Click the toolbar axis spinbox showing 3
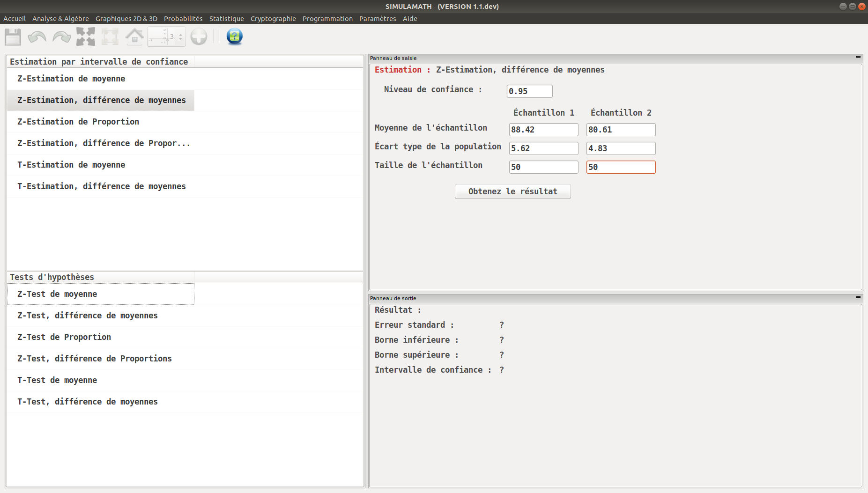This screenshot has height=493, width=868. (166, 37)
